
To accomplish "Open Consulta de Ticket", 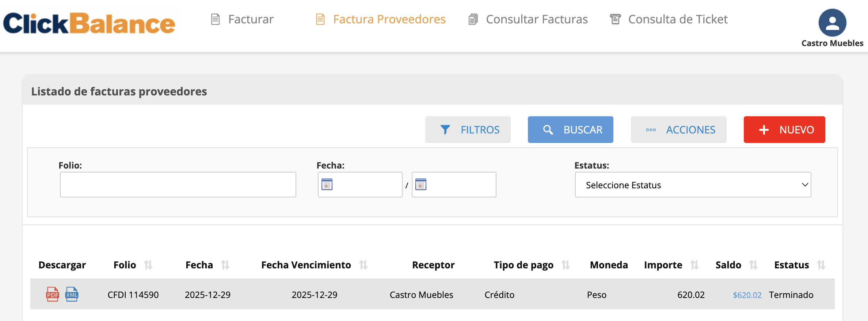I will (669, 19).
